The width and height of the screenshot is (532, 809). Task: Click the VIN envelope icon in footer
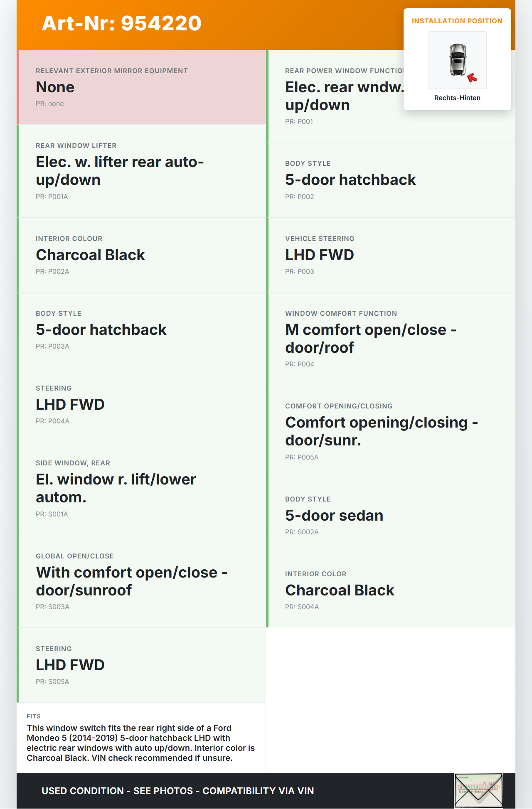click(478, 790)
